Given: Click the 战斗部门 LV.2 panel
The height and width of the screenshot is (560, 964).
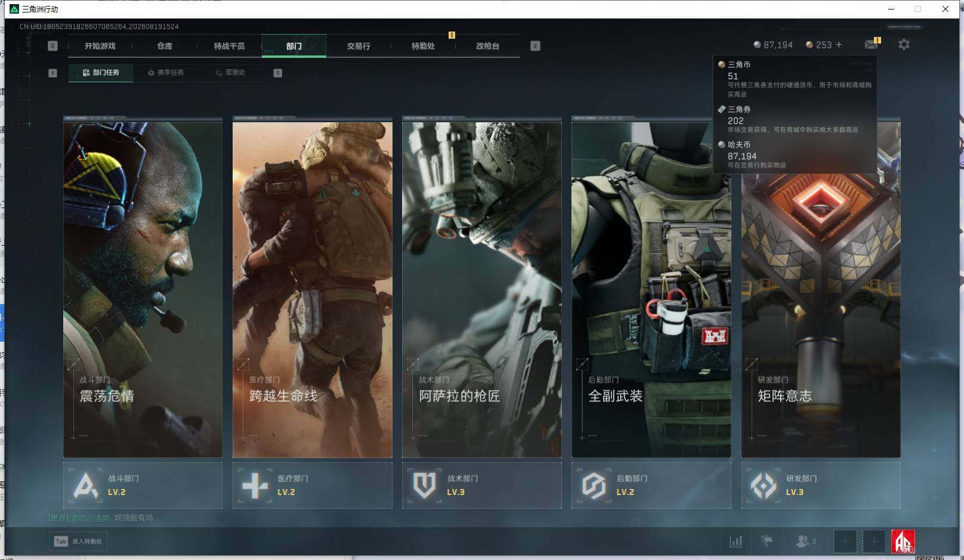Looking at the screenshot, I should [x=143, y=485].
